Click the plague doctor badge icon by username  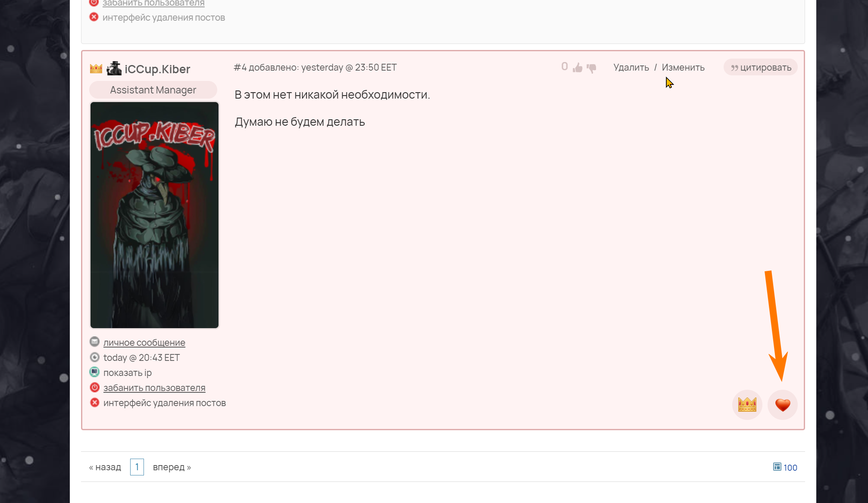pos(114,68)
